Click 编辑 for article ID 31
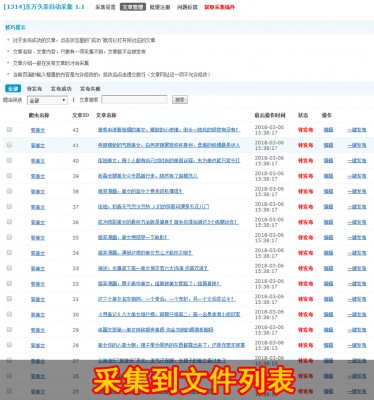Viewport: 374px width, 400px height. 328,299
